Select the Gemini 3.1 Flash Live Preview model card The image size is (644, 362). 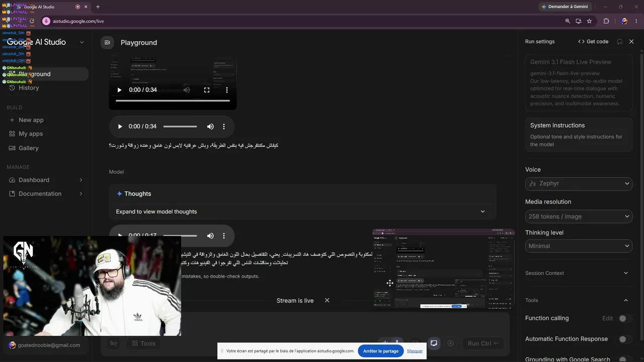tap(579, 82)
